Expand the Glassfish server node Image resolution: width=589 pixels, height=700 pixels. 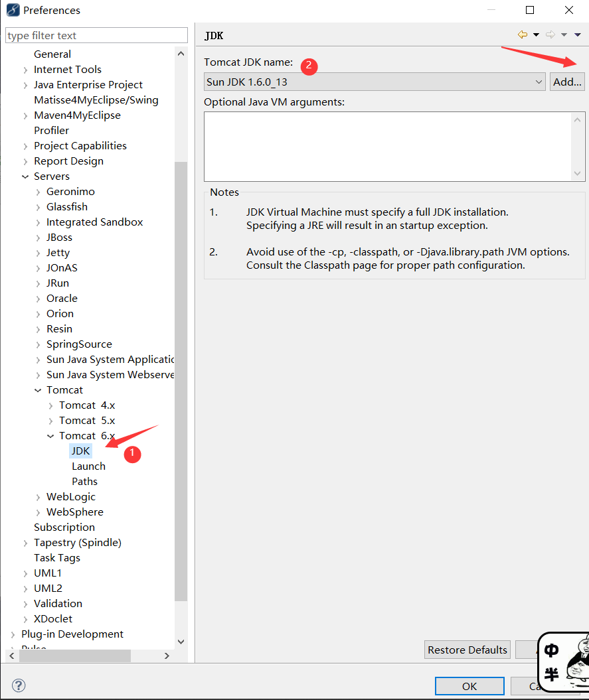[x=38, y=207]
